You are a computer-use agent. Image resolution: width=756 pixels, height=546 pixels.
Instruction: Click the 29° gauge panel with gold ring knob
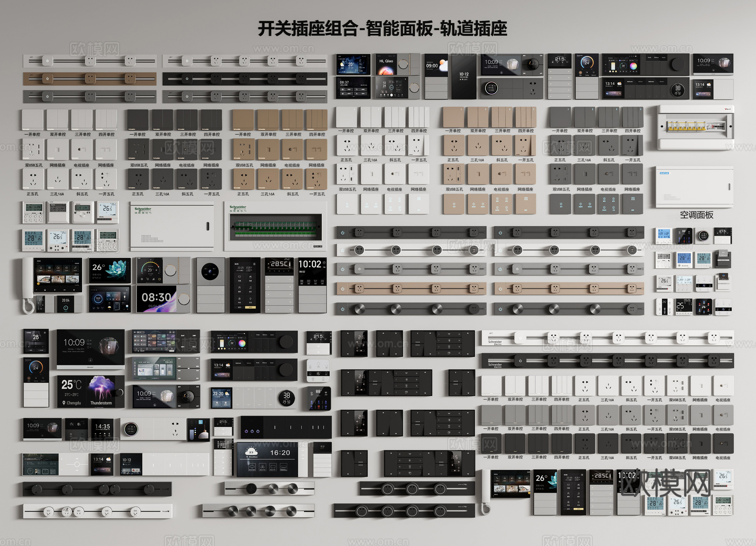click(x=163, y=271)
